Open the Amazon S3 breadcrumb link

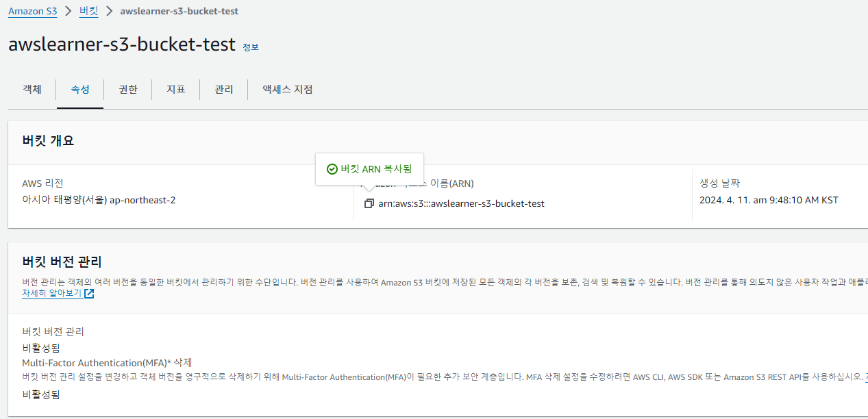(32, 11)
